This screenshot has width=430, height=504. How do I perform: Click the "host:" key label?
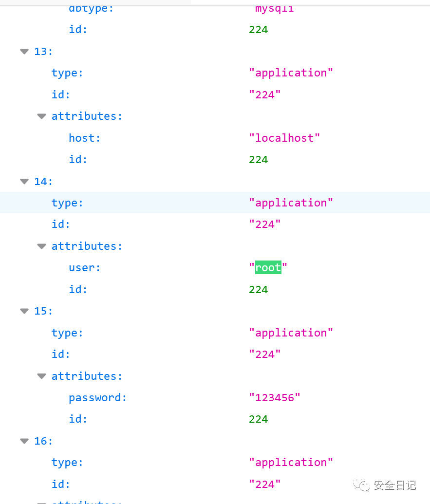[84, 138]
